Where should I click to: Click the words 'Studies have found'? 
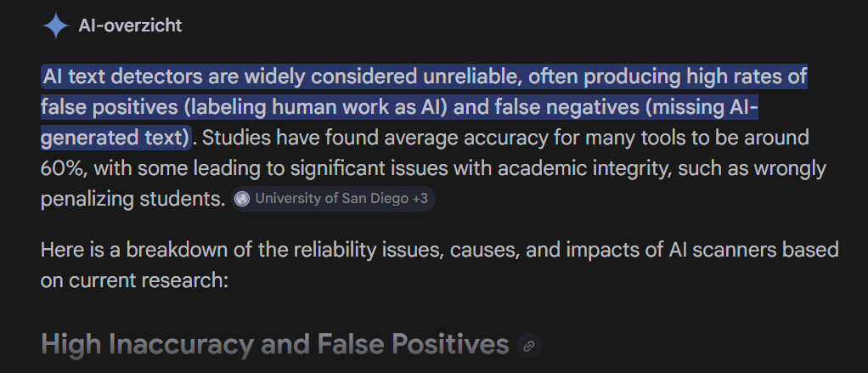pyautogui.click(x=278, y=137)
